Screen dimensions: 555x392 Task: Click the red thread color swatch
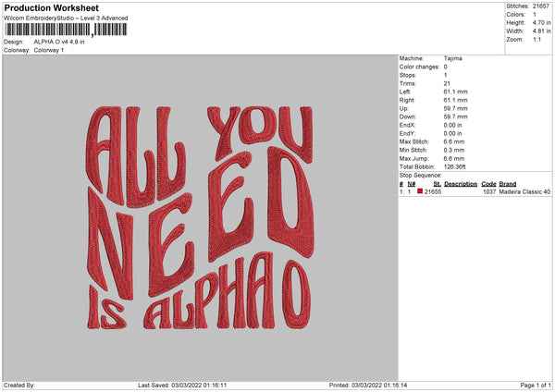click(x=420, y=191)
